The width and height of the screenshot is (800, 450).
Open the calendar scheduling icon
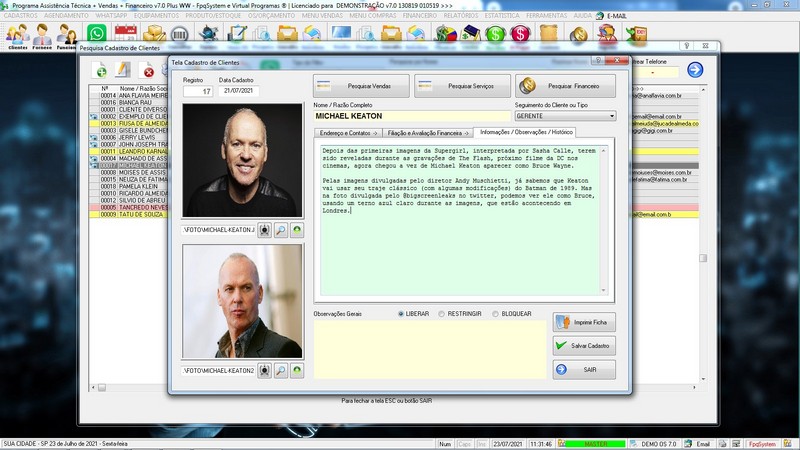pyautogui.click(x=126, y=34)
